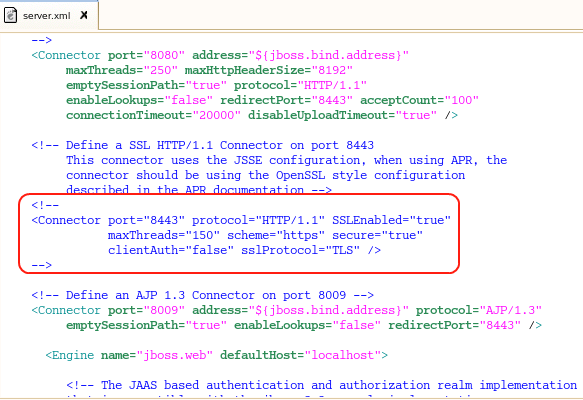Close the server.xml tab
Viewport: 583px width, 400px height.
[x=84, y=15]
